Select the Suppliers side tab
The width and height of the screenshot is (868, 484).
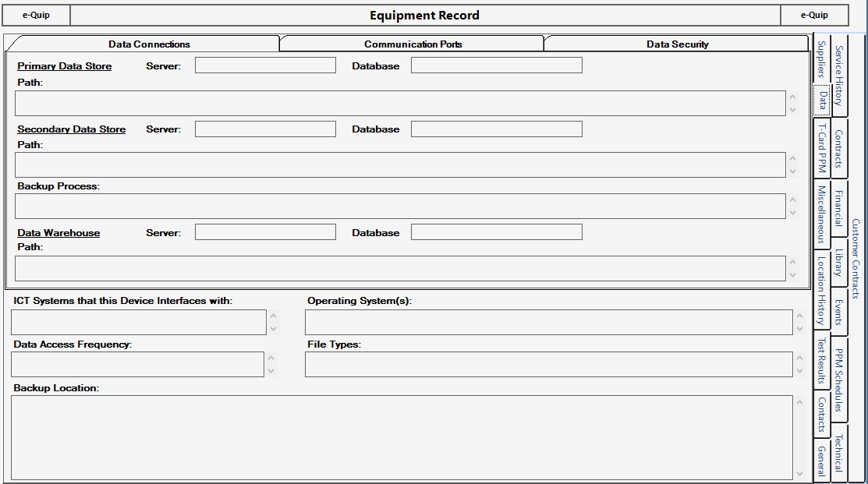coord(821,59)
